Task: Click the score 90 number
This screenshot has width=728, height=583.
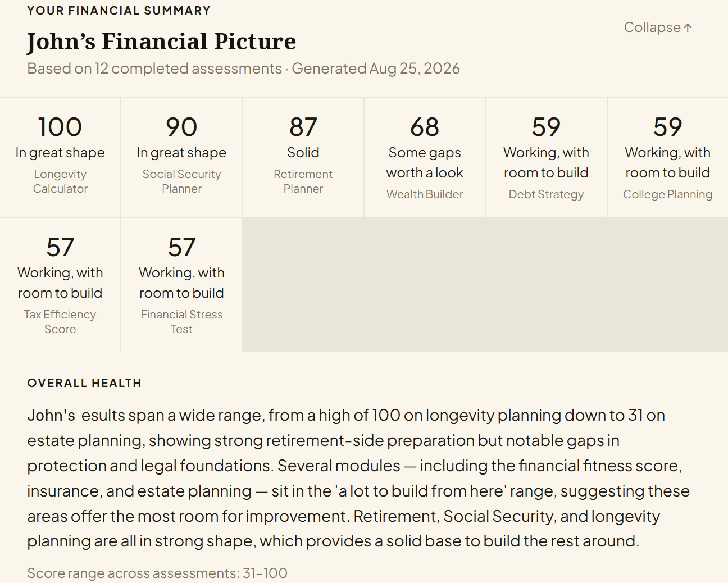Action: pyautogui.click(x=181, y=127)
